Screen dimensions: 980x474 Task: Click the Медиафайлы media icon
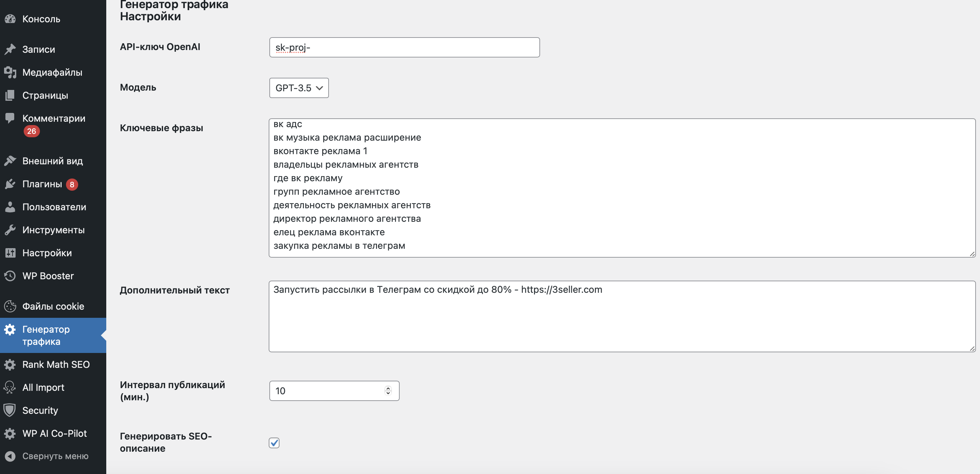10,72
